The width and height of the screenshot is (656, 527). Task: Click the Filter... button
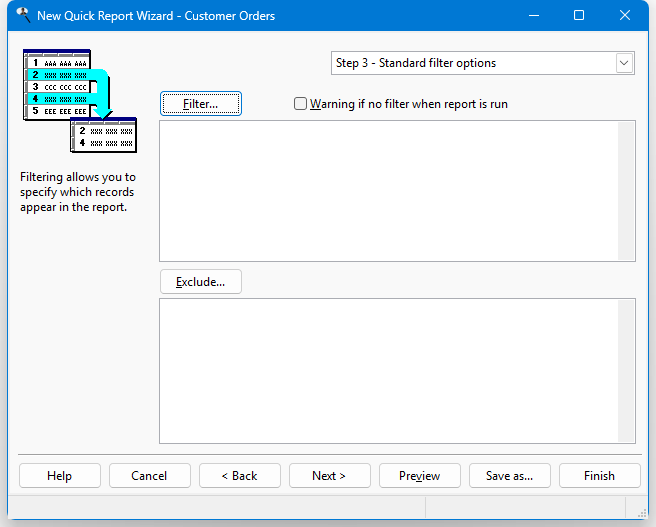(200, 104)
